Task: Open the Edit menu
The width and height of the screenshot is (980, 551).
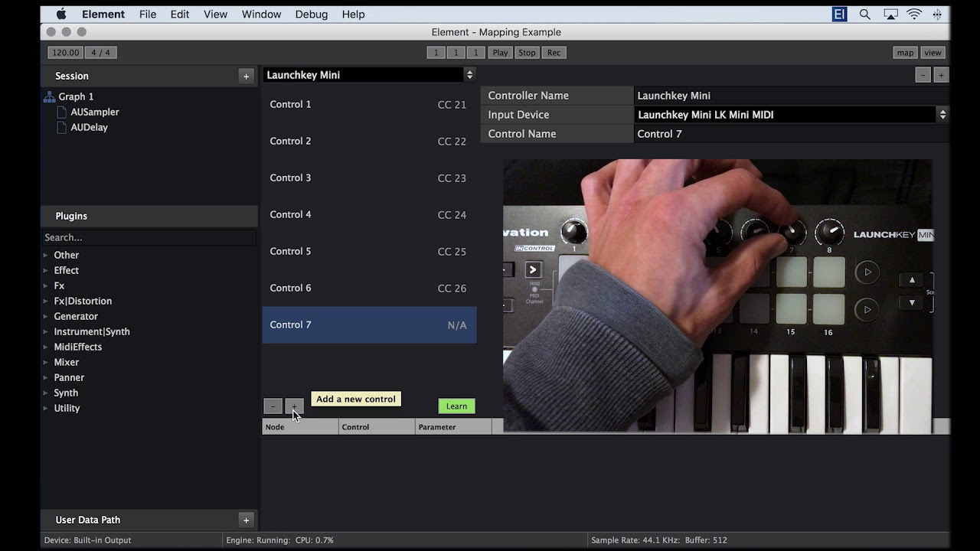Action: (x=180, y=14)
